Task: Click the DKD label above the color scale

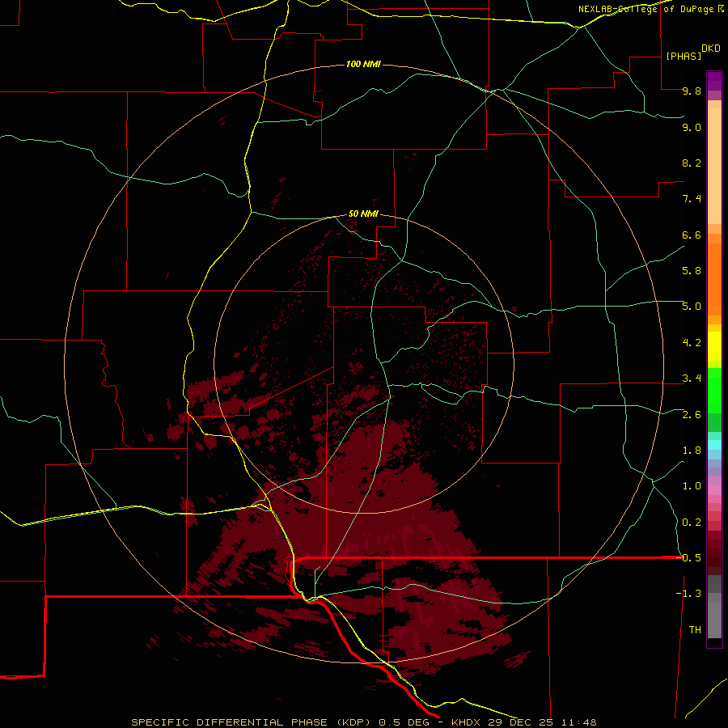Action: point(711,49)
